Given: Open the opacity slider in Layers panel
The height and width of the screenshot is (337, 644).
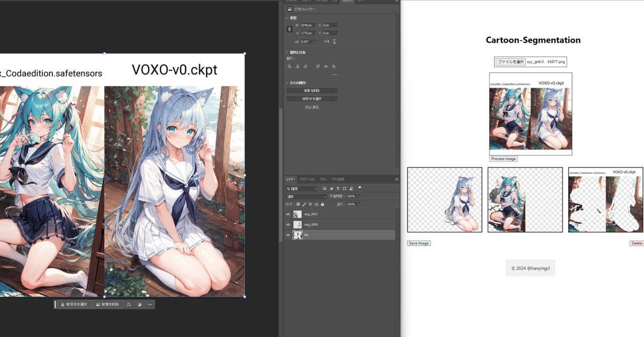Looking at the screenshot, I should (359, 196).
